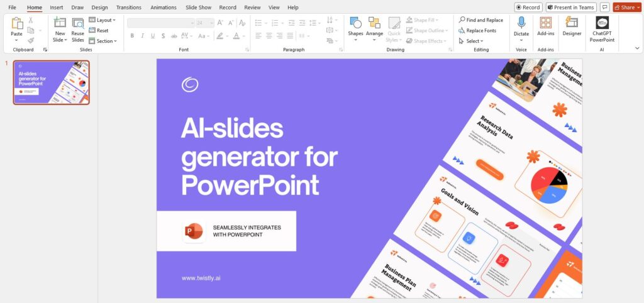The width and height of the screenshot is (644, 303).
Task: Click the Paste clipboard icon
Action: coord(17,23)
